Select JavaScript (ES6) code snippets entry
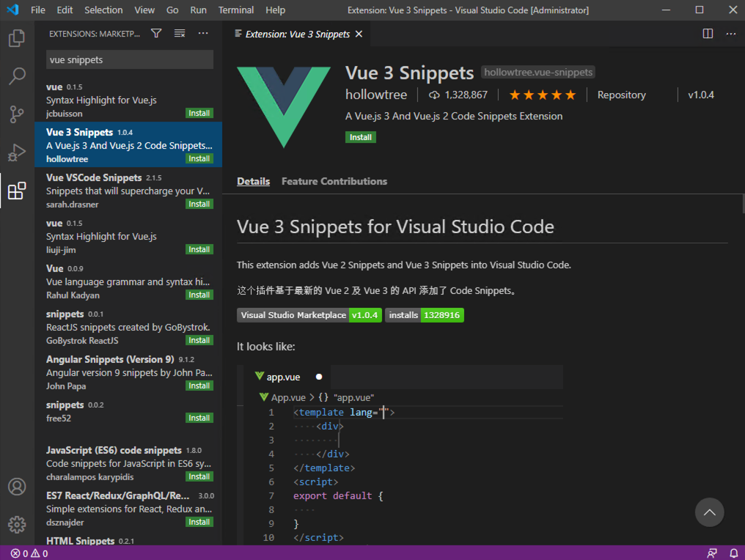 pyautogui.click(x=128, y=463)
